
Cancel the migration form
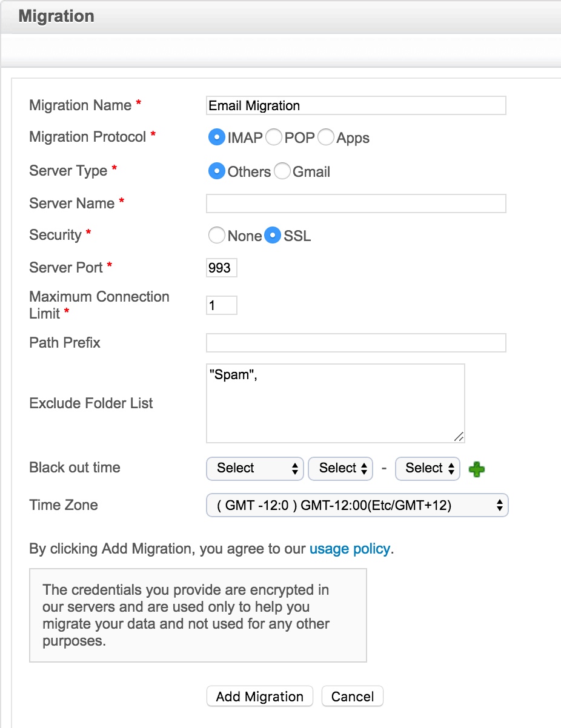pyautogui.click(x=353, y=697)
